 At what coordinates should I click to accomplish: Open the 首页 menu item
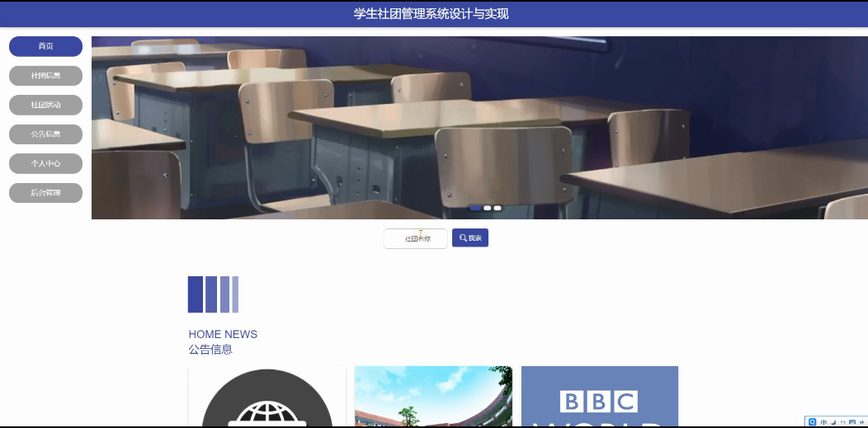(x=45, y=46)
